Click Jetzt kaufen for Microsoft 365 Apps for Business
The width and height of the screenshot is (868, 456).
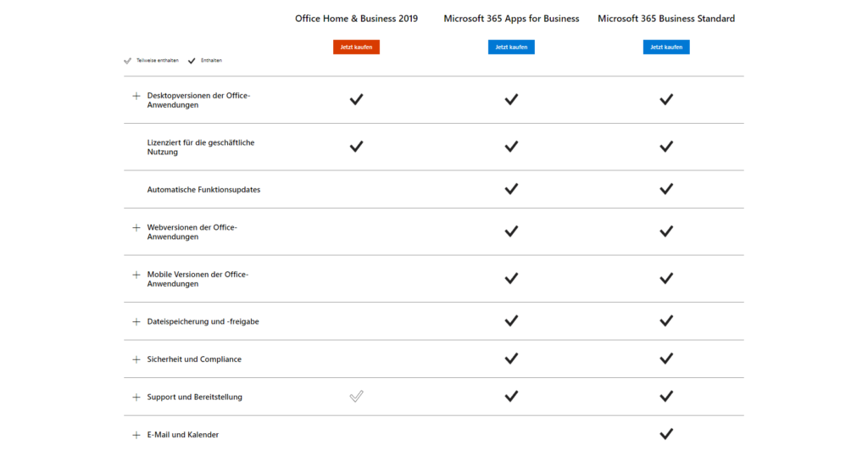(x=511, y=47)
